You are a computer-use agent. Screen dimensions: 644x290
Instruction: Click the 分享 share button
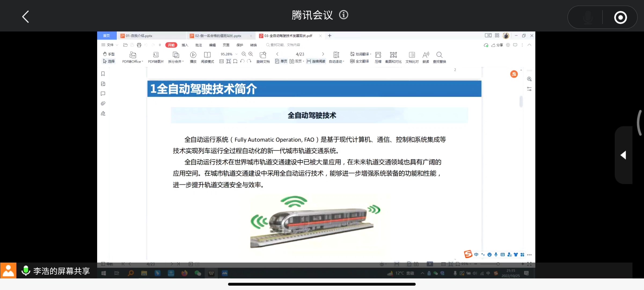click(x=497, y=45)
